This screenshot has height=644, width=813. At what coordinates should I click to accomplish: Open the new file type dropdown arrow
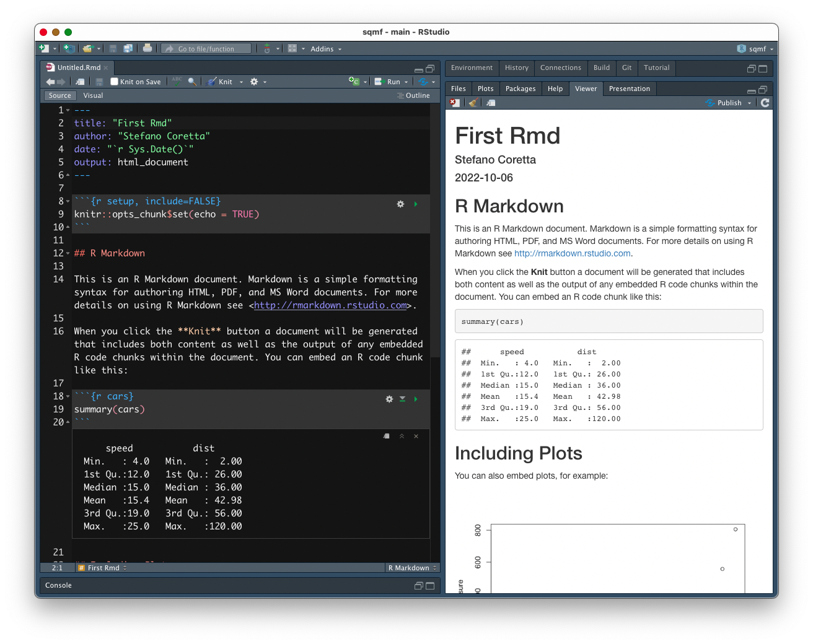[x=55, y=49]
